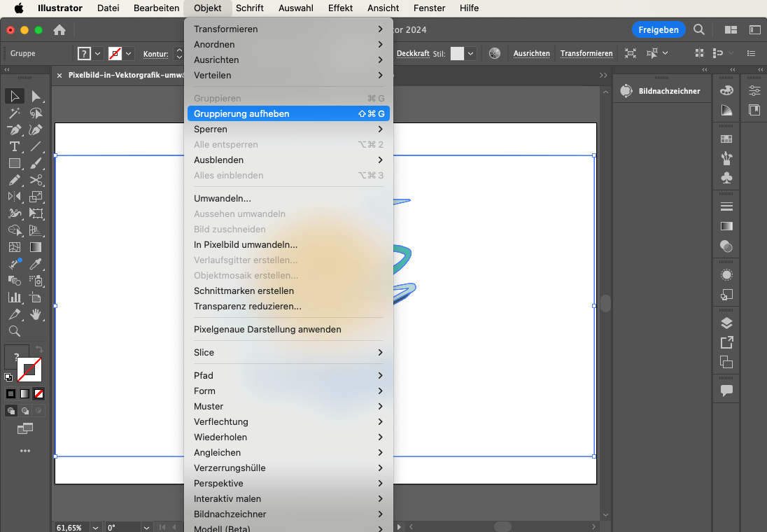Open the Stil style dropdown arrow
Image resolution: width=767 pixels, height=532 pixels.
472,53
